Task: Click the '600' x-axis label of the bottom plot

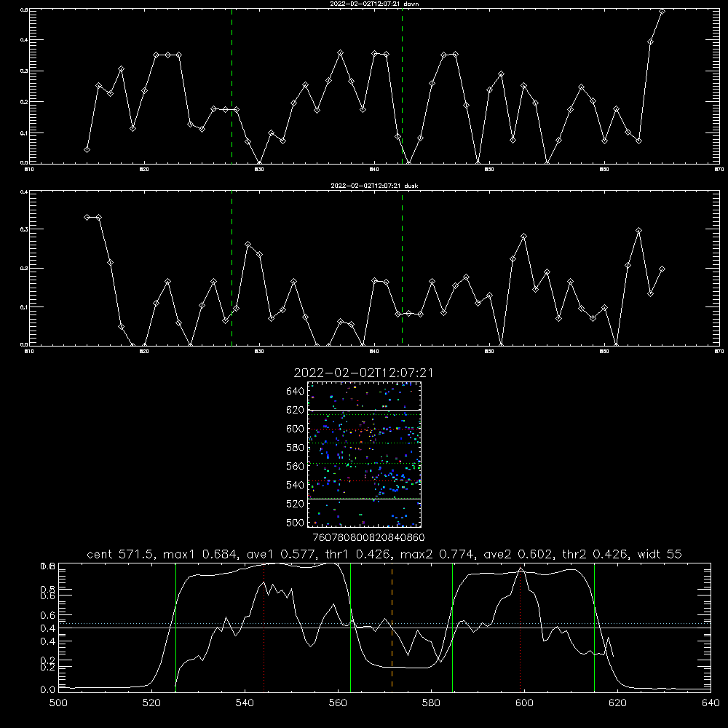Action: coord(524,703)
